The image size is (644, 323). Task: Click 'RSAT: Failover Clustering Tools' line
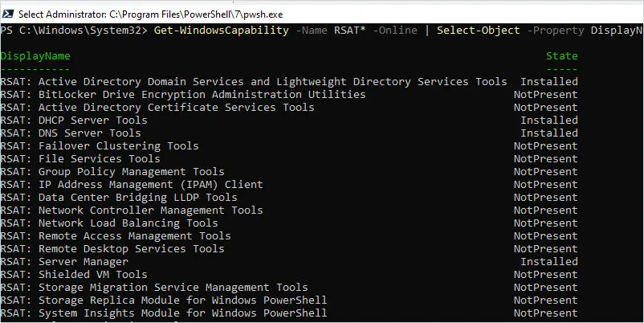[x=100, y=146]
